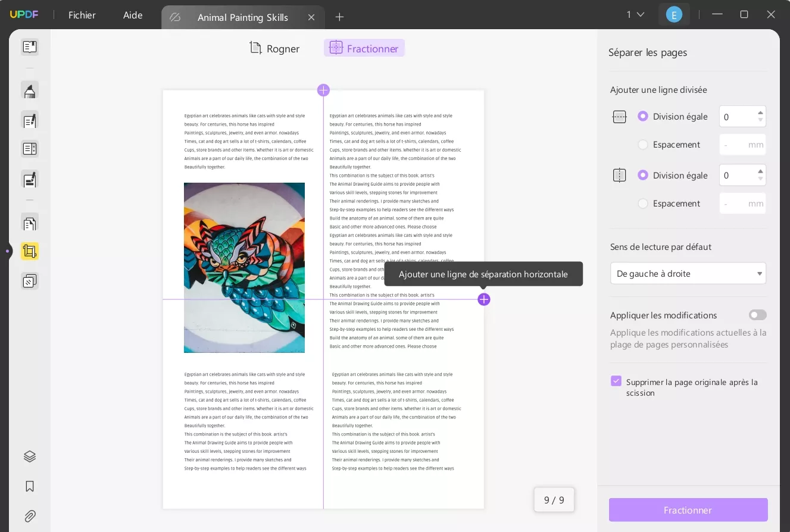Click the 9 / 9 page indicator
Viewport: 790px width, 532px height.
coord(554,500)
